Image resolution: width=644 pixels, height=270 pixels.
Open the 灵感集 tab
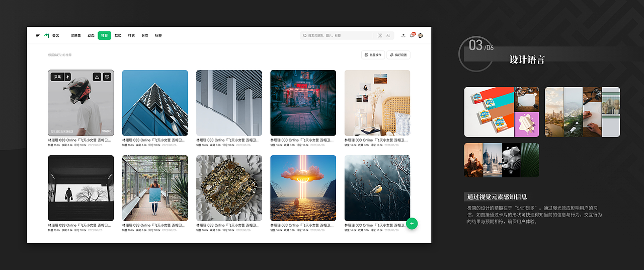pos(75,36)
